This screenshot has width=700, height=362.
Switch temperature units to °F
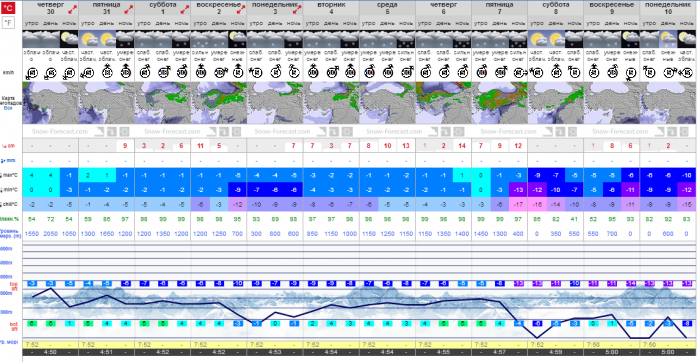[8, 22]
